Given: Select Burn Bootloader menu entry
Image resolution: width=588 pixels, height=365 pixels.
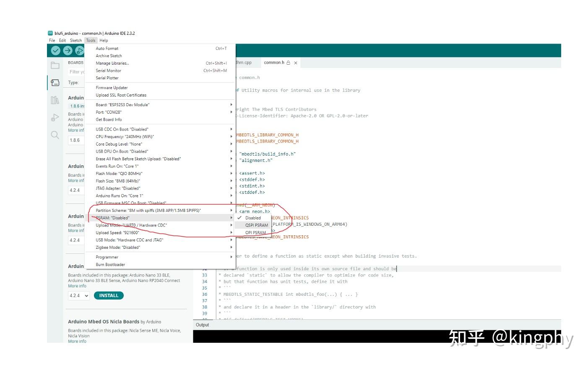Looking at the screenshot, I should click(160, 265).
